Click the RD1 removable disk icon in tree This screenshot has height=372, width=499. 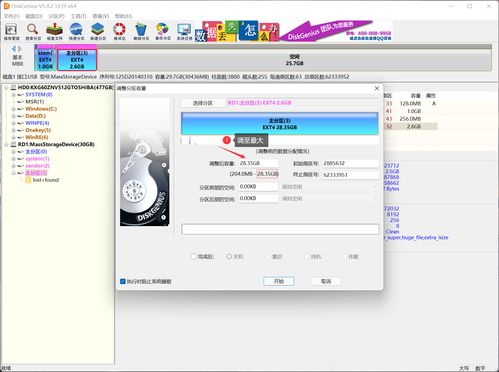tap(13, 144)
